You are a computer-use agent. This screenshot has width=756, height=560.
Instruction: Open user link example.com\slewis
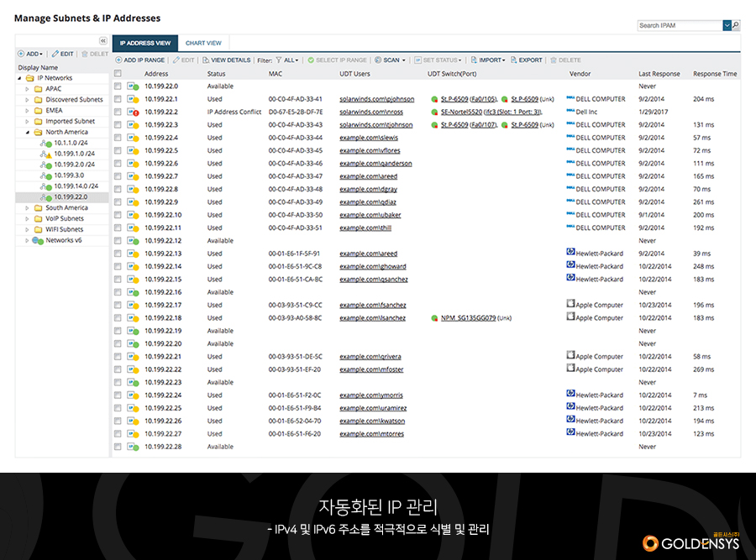pos(369,138)
